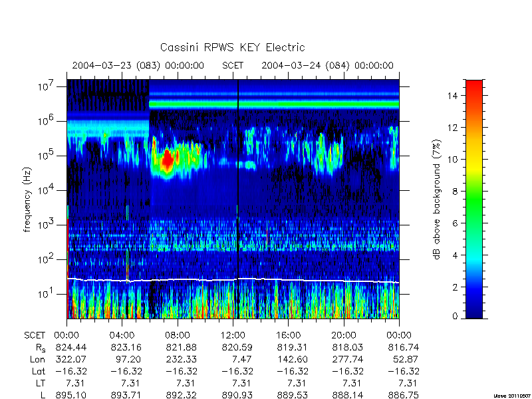This screenshot has height=399, width=532.
Task: Click the Rs value 824.44
Action: (x=71, y=347)
